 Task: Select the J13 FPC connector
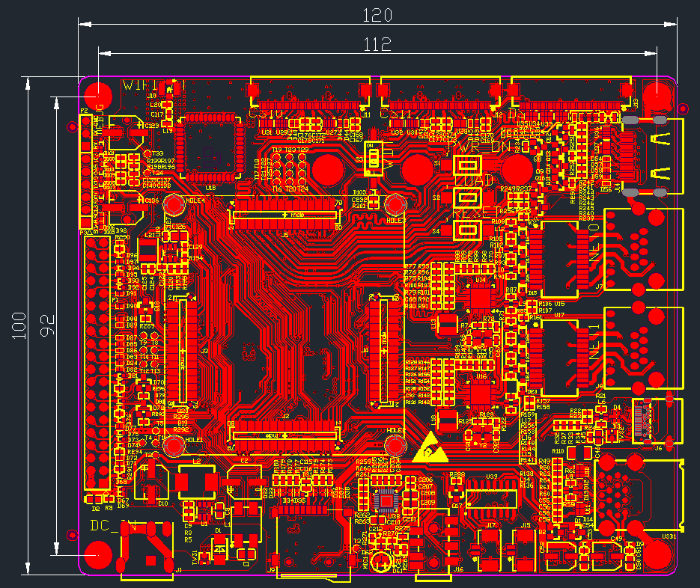point(572,94)
